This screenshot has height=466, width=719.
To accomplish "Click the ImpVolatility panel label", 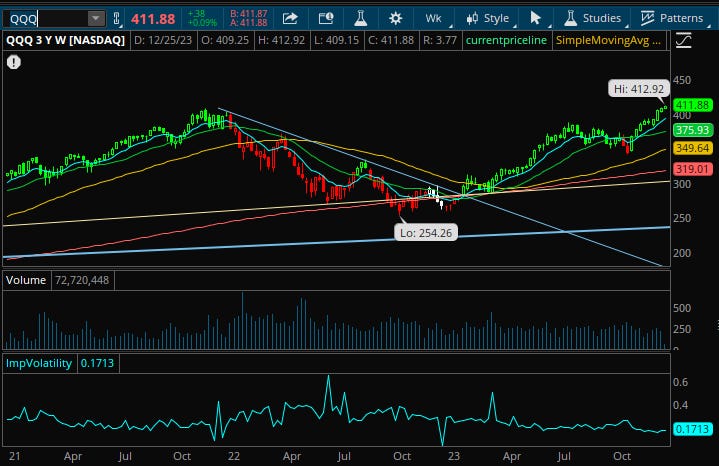I will [39, 363].
